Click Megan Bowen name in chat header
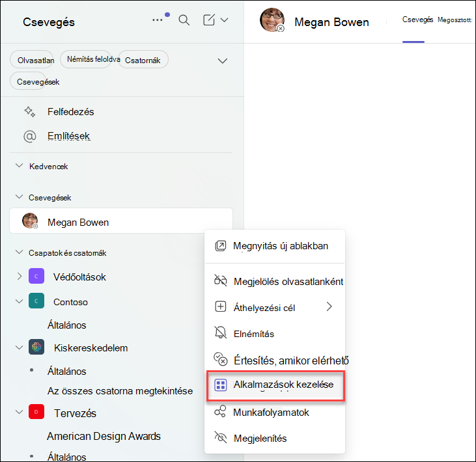 [x=332, y=22]
